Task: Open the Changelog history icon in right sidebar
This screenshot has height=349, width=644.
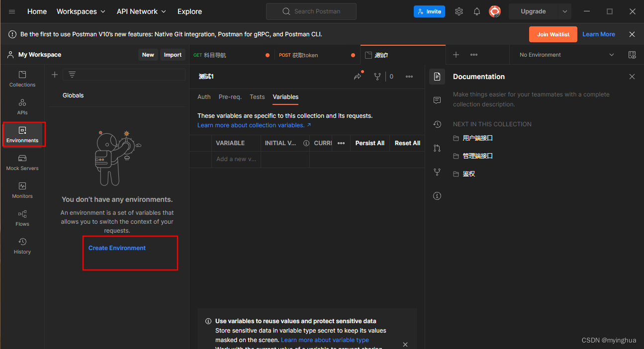Action: pyautogui.click(x=437, y=124)
